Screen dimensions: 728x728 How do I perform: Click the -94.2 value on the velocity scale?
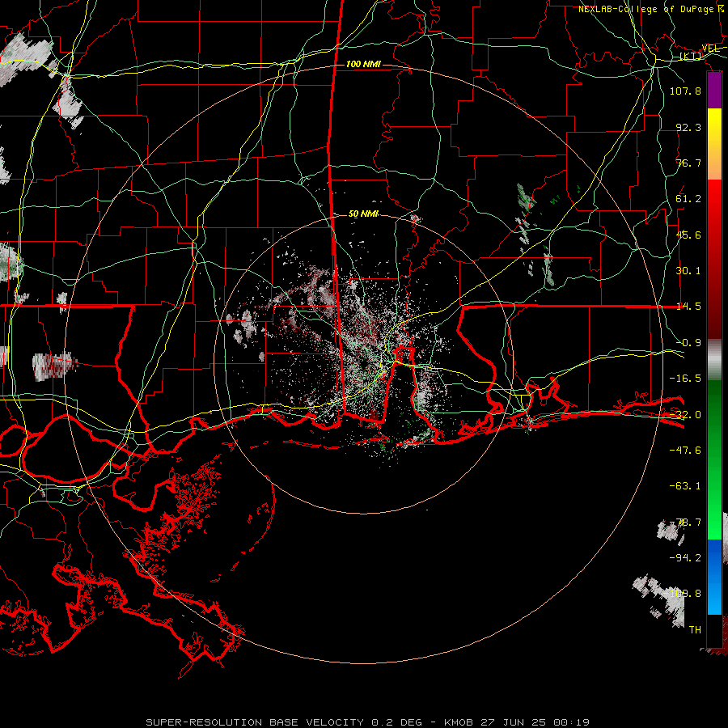[685, 558]
